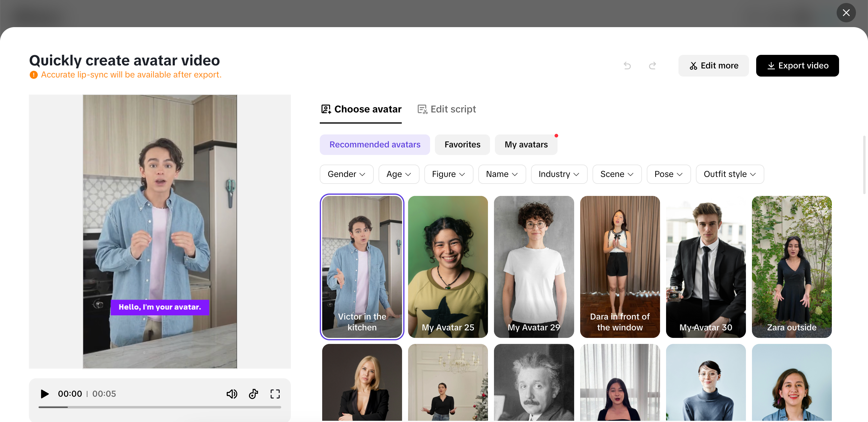The height and width of the screenshot is (422, 868).
Task: Open the Industry filter dropdown
Action: click(x=559, y=174)
